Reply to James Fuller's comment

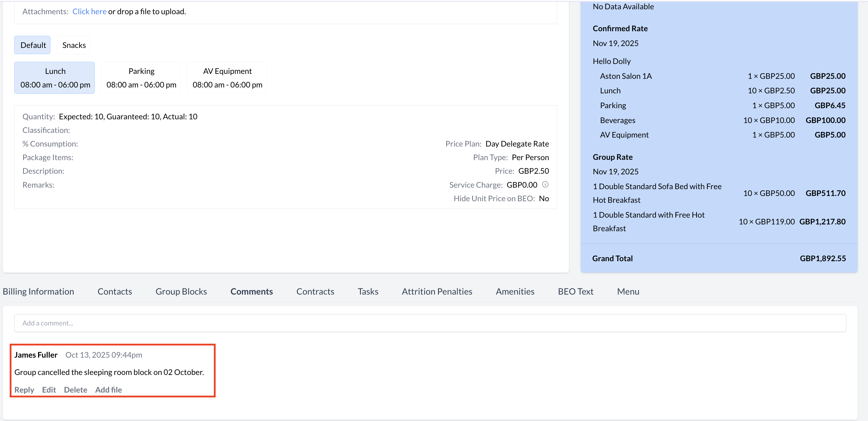point(24,390)
